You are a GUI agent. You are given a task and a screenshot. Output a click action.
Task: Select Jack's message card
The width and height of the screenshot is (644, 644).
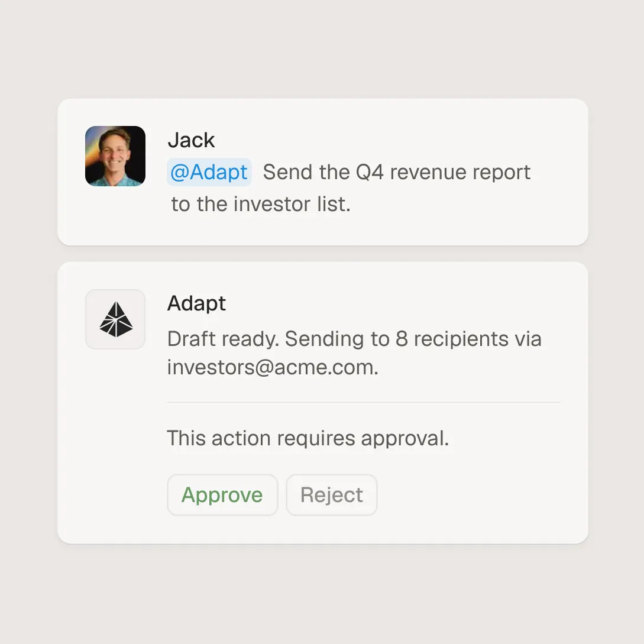point(322,171)
